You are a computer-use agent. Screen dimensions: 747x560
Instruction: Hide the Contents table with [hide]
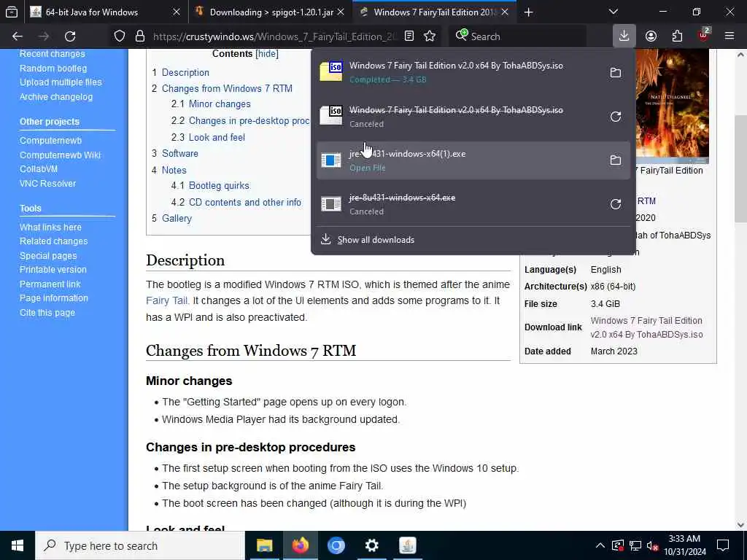tap(267, 54)
